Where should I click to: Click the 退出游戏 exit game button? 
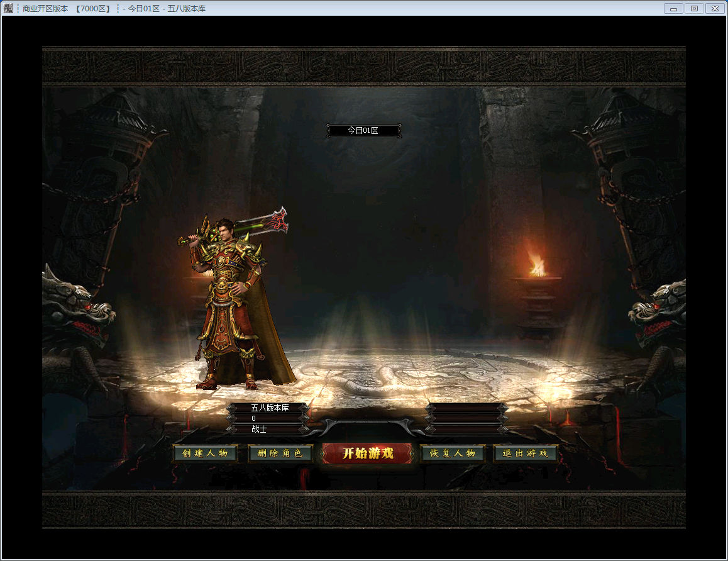click(x=525, y=453)
